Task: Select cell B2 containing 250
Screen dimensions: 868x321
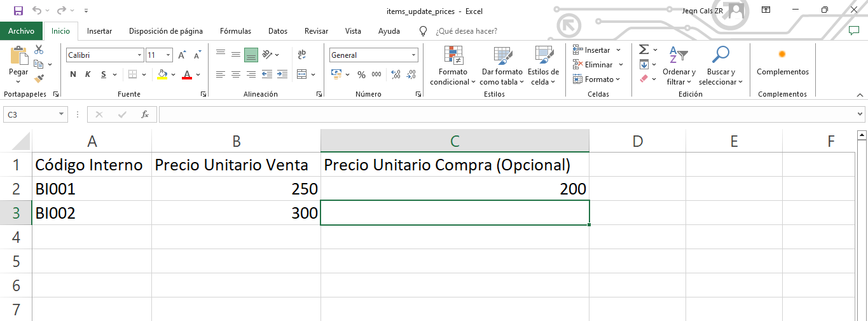Action: tap(236, 189)
